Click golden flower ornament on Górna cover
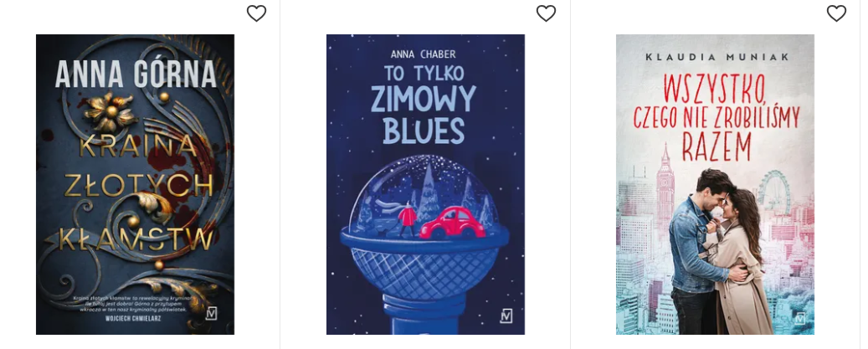This screenshot has width=868, height=349. point(110,110)
